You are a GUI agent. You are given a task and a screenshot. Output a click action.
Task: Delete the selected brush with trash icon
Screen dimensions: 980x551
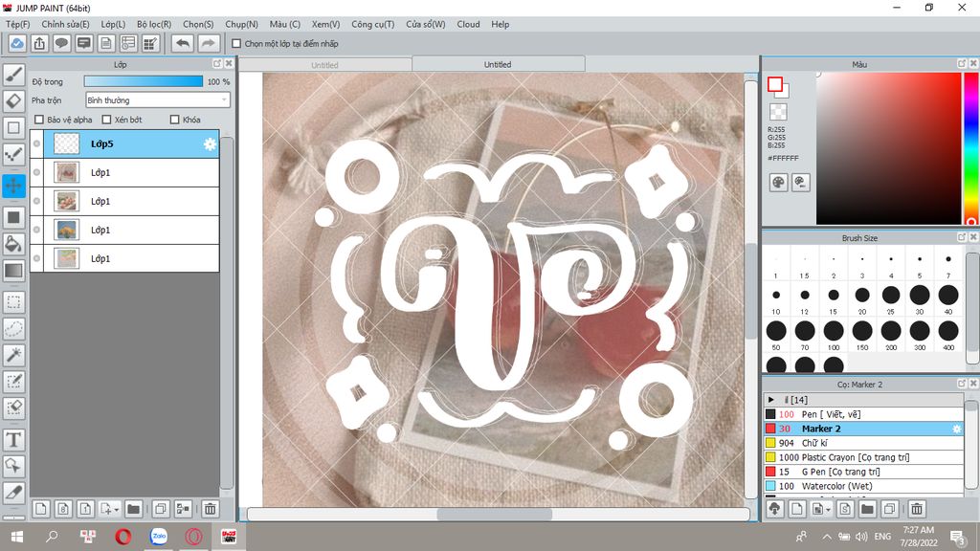click(x=916, y=509)
